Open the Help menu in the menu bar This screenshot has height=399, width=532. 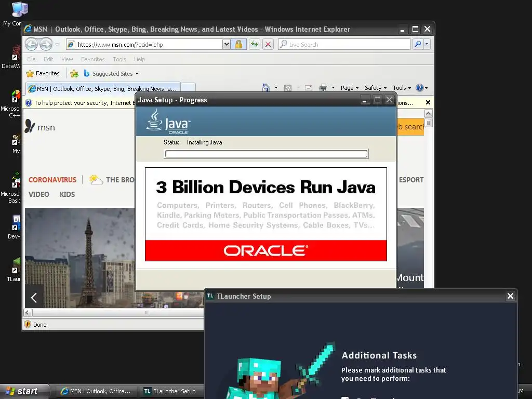(x=139, y=59)
